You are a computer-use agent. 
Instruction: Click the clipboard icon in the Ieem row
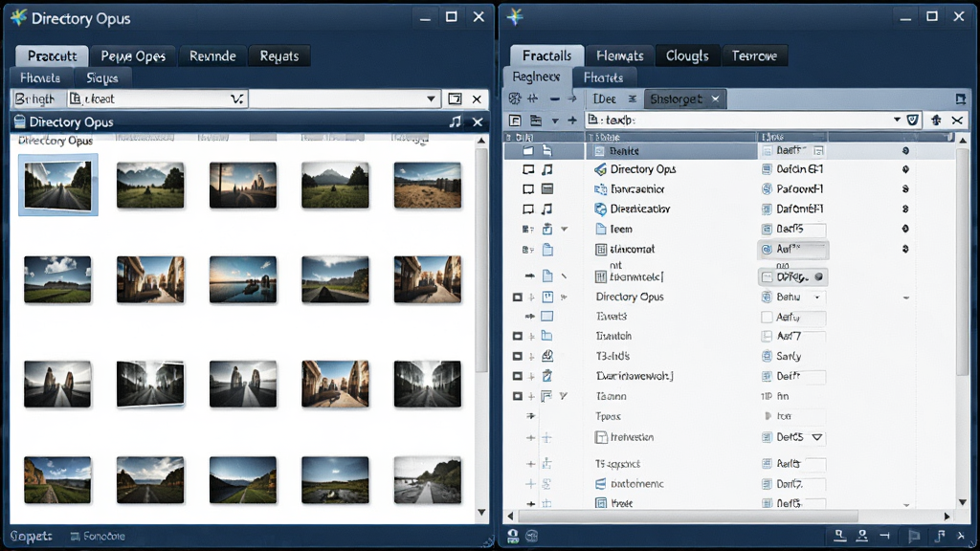click(x=547, y=229)
